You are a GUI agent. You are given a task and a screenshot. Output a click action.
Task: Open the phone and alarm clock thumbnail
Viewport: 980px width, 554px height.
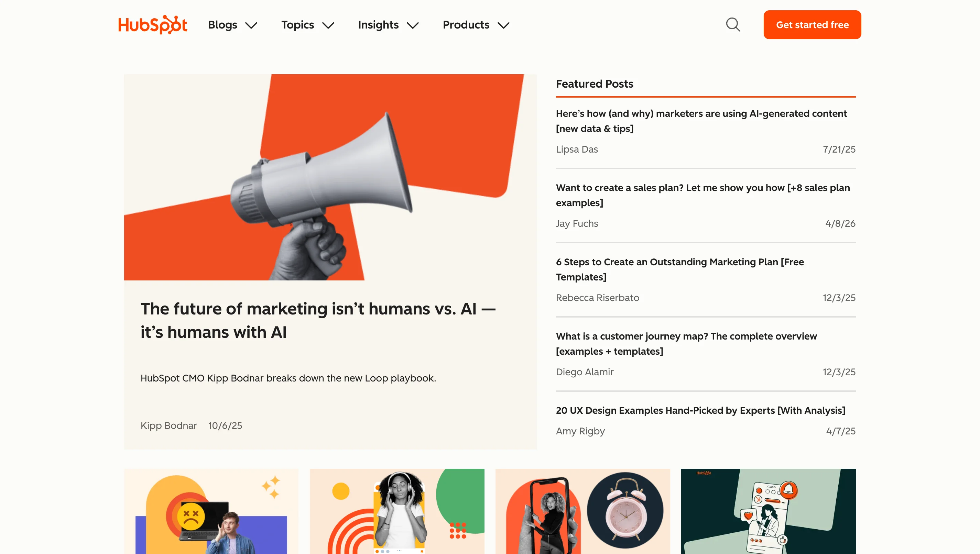point(583,511)
